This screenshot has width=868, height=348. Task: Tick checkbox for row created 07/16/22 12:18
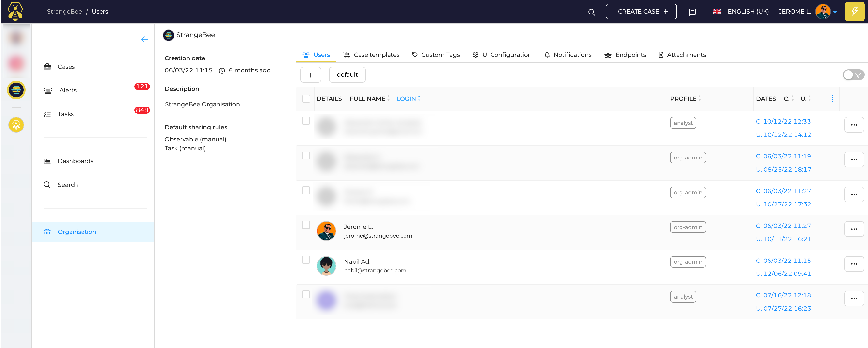tap(306, 294)
